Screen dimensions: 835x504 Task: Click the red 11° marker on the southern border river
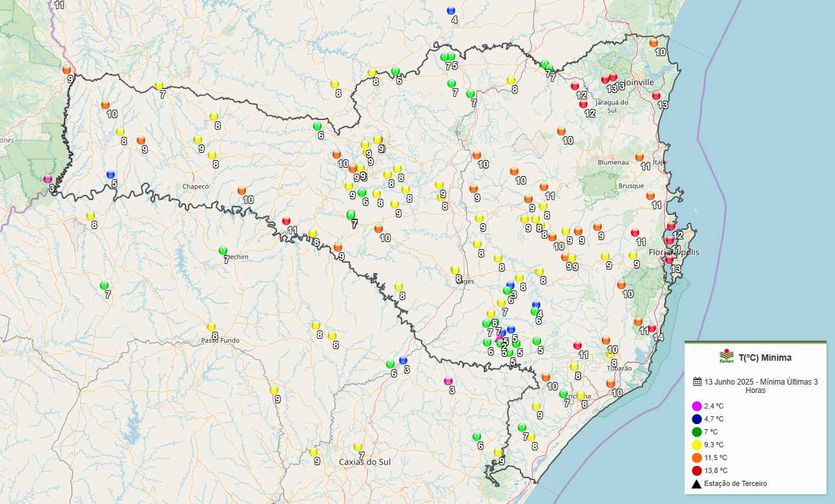coord(286,221)
